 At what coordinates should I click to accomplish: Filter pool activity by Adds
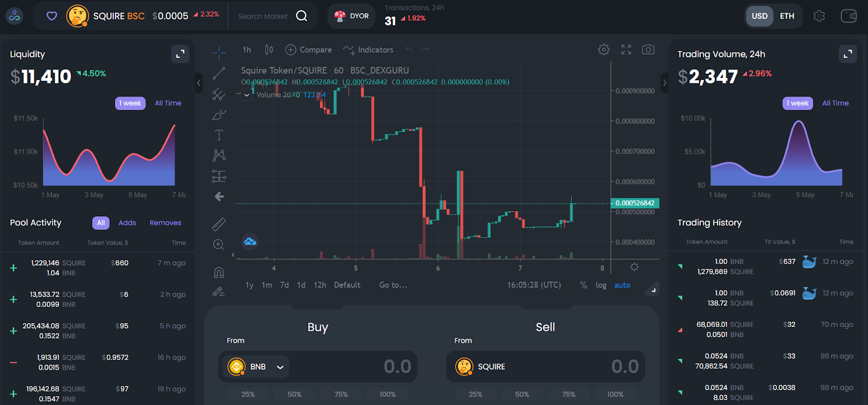pyautogui.click(x=127, y=223)
